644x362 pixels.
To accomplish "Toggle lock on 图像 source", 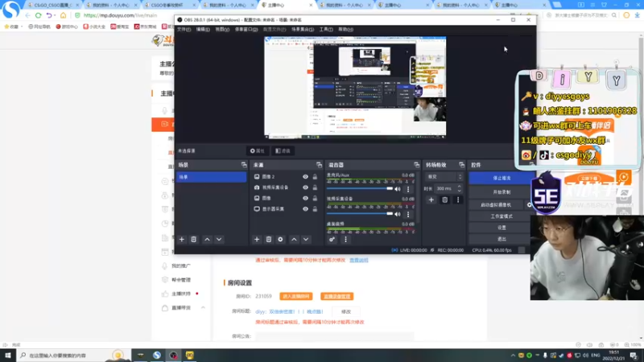I will click(x=315, y=198).
